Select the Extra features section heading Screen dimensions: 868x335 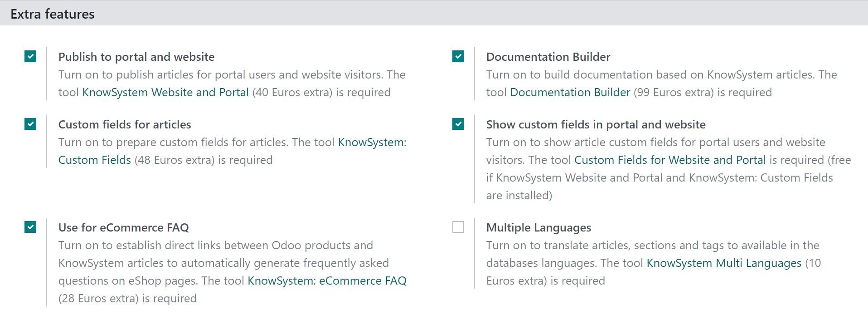pos(53,14)
